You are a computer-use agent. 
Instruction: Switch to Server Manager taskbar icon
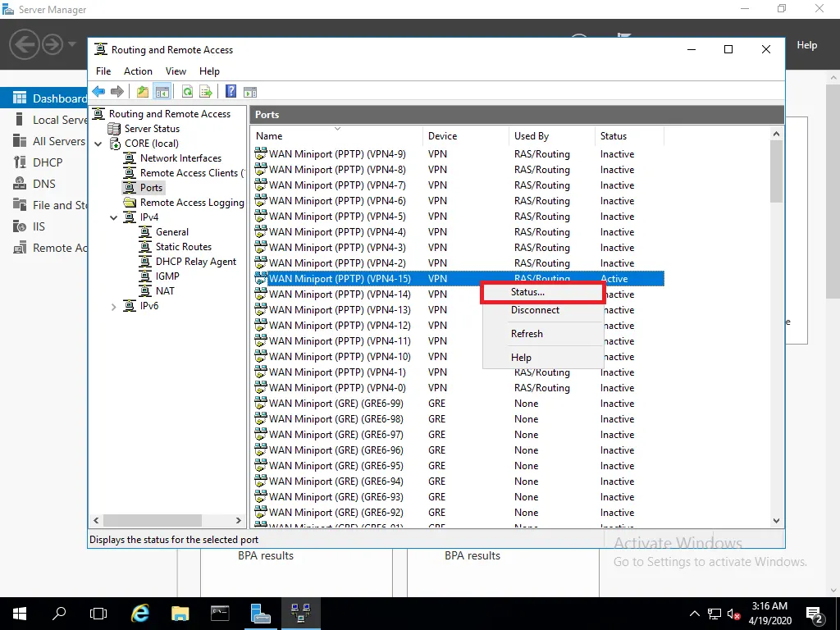click(x=261, y=614)
